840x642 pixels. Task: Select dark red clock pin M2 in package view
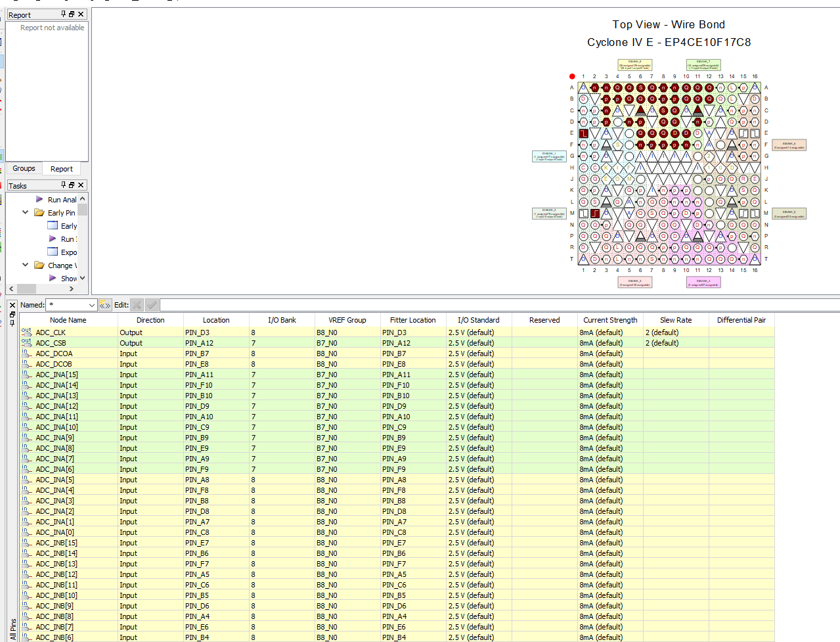point(595,214)
